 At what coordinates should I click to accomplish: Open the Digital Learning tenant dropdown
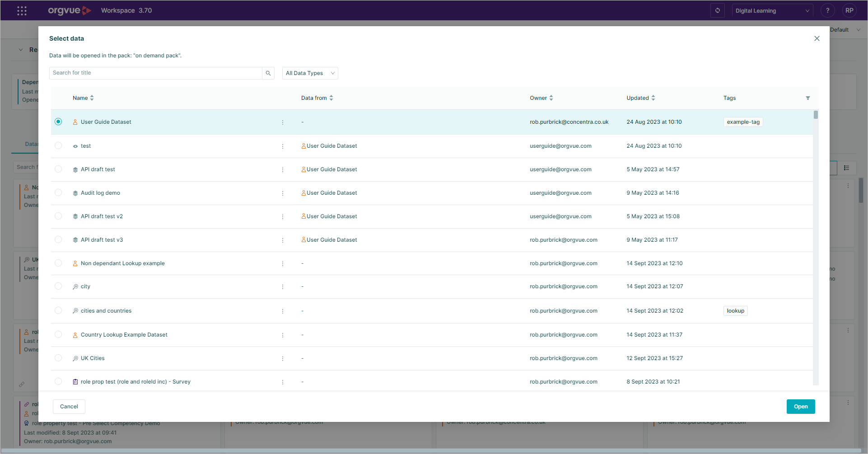click(x=772, y=10)
